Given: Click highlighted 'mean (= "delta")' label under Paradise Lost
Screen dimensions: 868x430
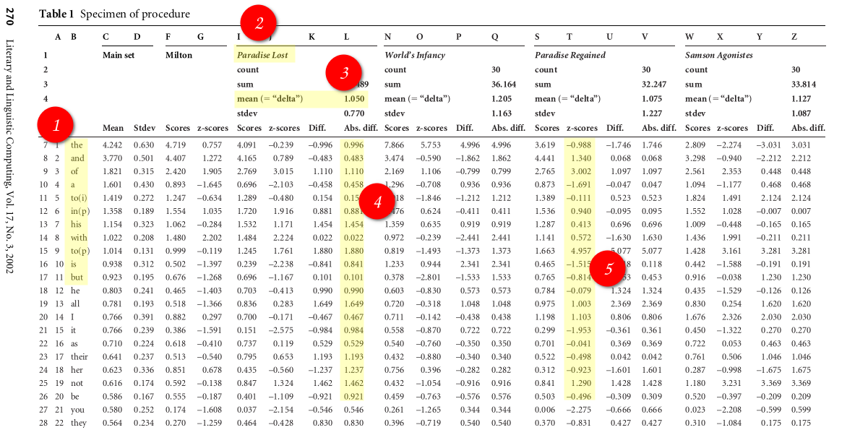Looking at the screenshot, I should pos(270,98).
